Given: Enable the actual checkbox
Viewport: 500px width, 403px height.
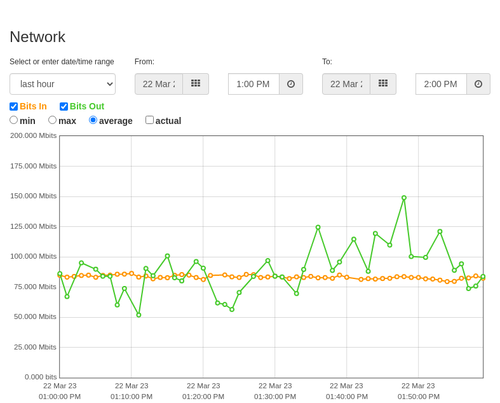Looking at the screenshot, I should click(150, 120).
